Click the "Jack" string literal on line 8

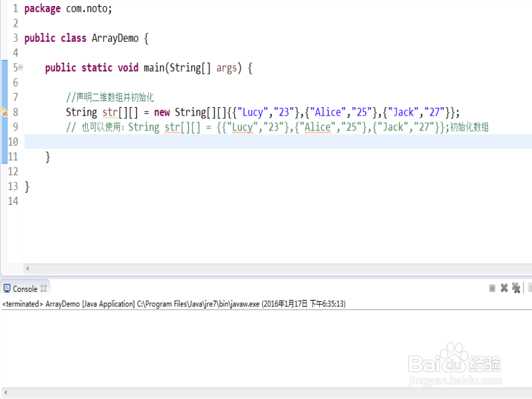(403, 112)
